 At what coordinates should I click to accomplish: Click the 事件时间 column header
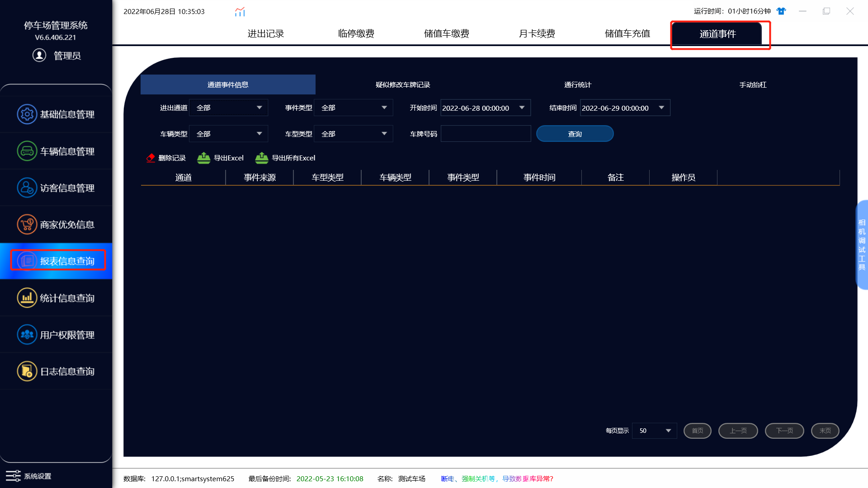coord(540,178)
